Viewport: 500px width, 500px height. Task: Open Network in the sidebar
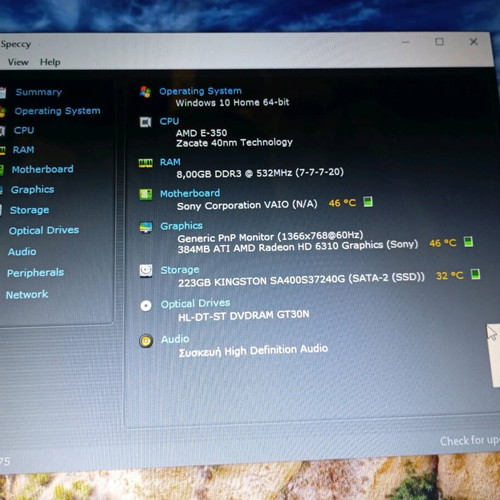[x=27, y=295]
